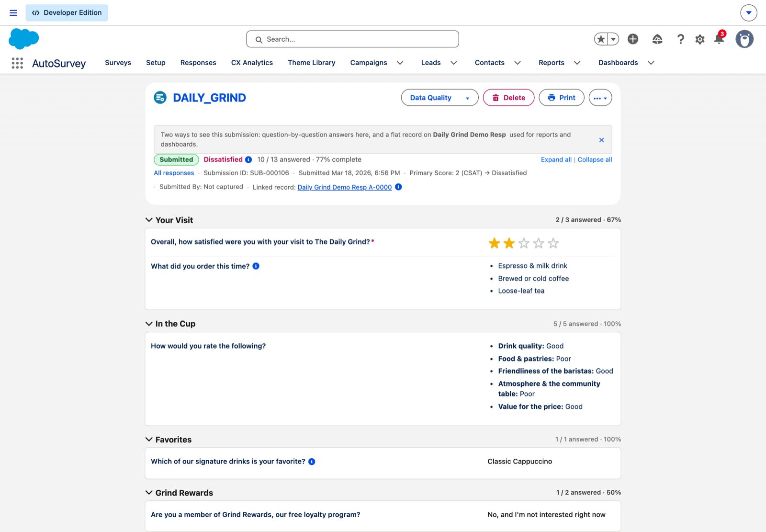Click in the global Search field
Screen dimensions: 766x532
click(352, 39)
